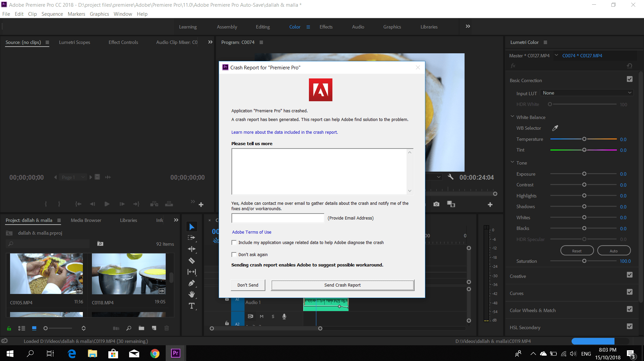644x361 pixels.
Task: Switch to the Hand tool
Action: [x=192, y=294]
